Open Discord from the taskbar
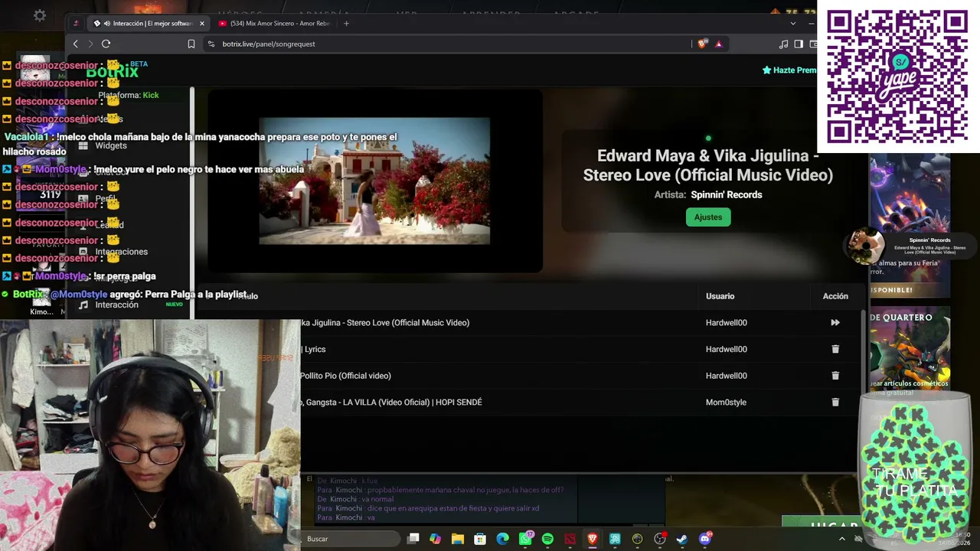Image resolution: width=980 pixels, height=551 pixels. click(704, 539)
